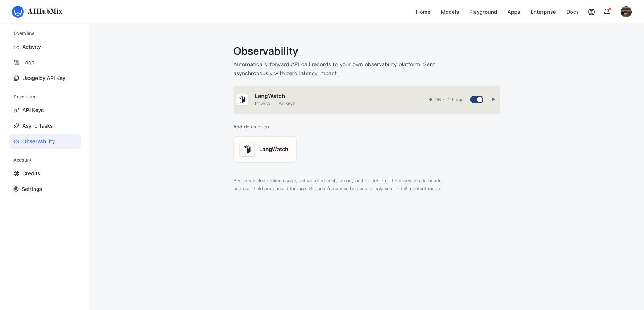Open Logs in the sidebar
Image resolution: width=644 pixels, height=310 pixels.
coord(45,63)
